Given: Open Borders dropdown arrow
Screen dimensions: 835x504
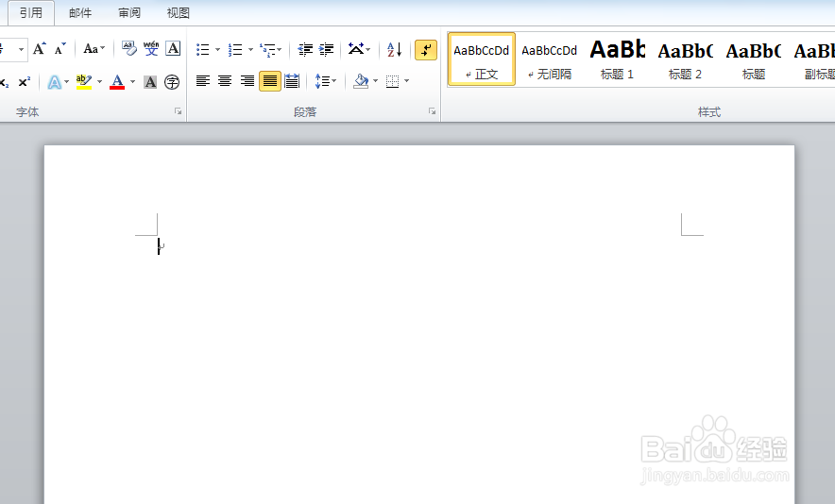Looking at the screenshot, I should [407, 81].
